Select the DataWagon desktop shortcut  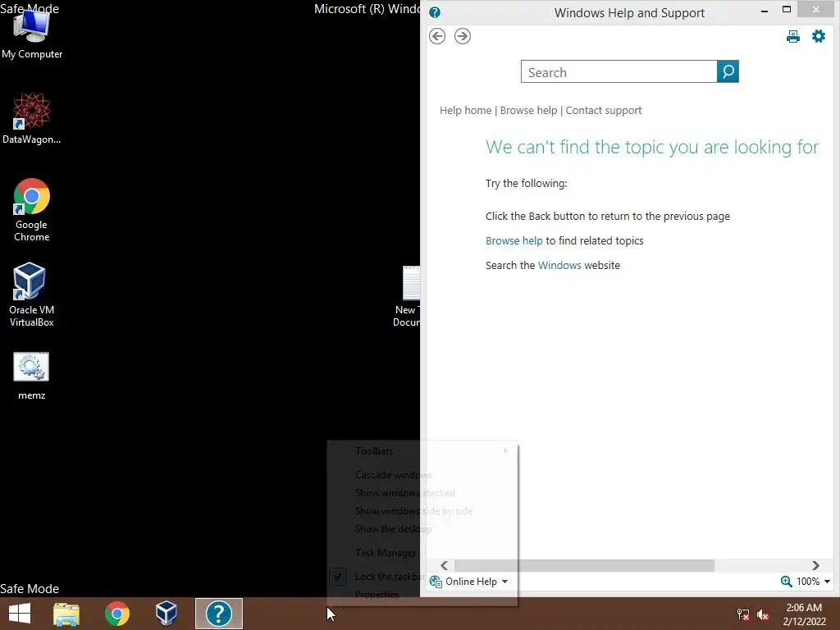pyautogui.click(x=32, y=118)
